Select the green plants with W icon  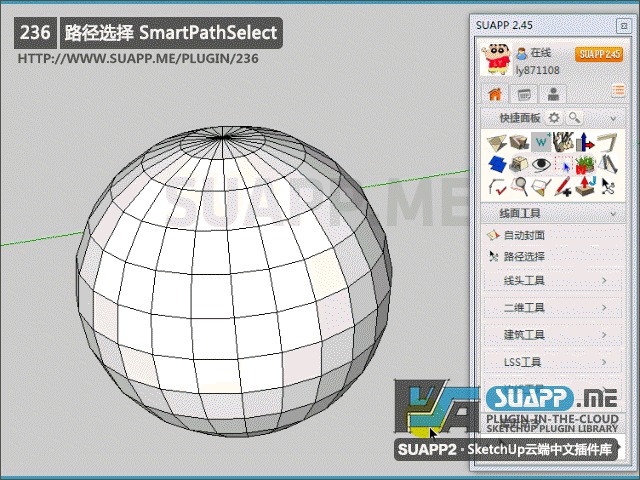[584, 164]
